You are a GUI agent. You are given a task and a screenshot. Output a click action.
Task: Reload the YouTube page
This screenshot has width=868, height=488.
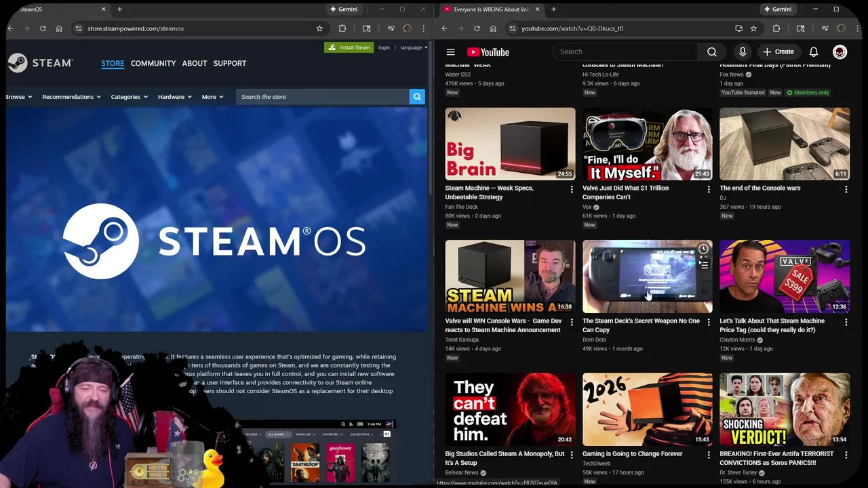[x=477, y=28]
